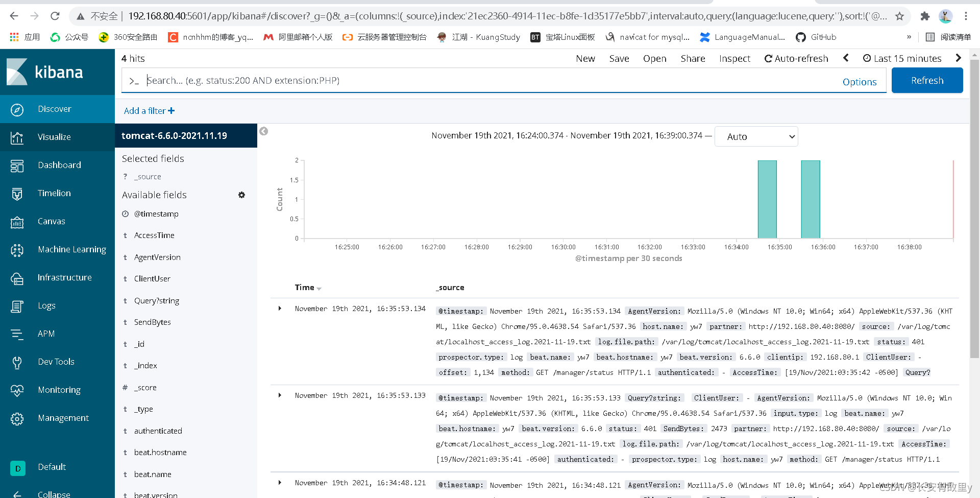The width and height of the screenshot is (980, 498).
Task: Select the authenticated field
Action: click(158, 431)
